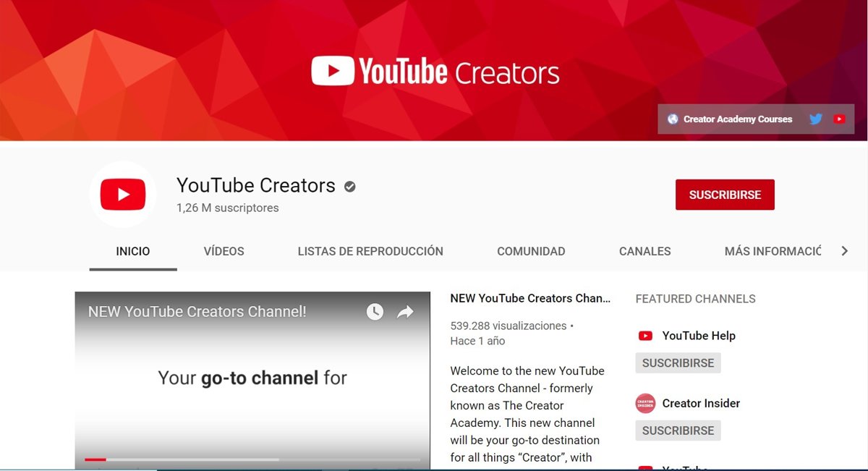Screen dimensions: 868x471
Task: Open the YouTube icon link in banner
Action: [x=839, y=119]
